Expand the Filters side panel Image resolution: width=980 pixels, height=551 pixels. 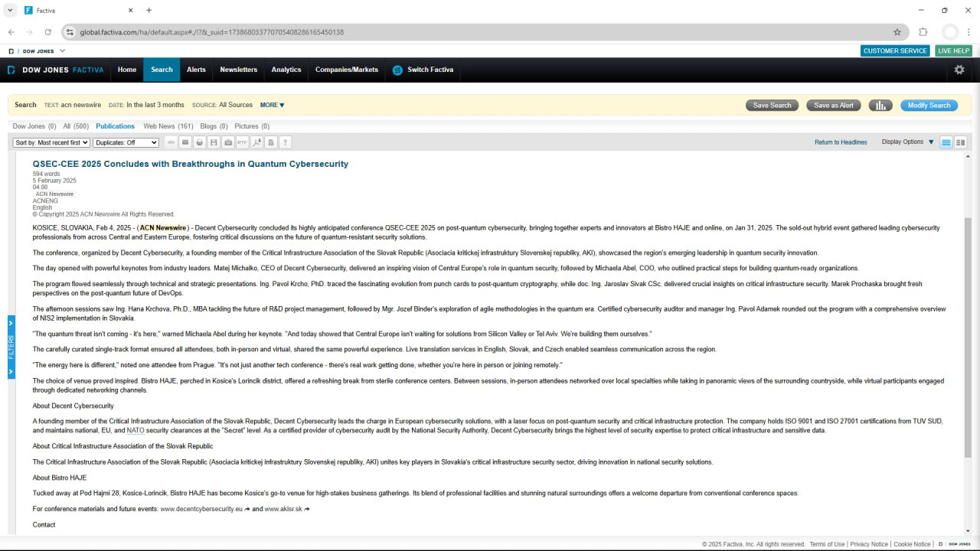click(x=11, y=347)
